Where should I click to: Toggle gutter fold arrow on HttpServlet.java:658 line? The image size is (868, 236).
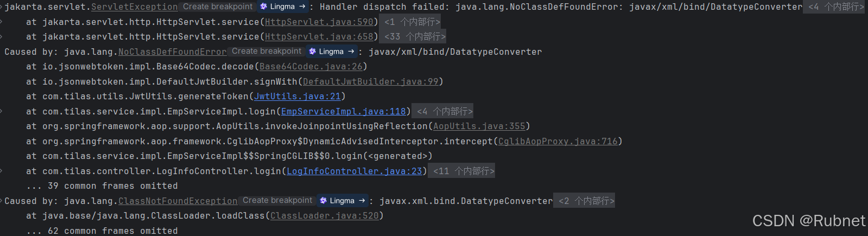pos(2,37)
